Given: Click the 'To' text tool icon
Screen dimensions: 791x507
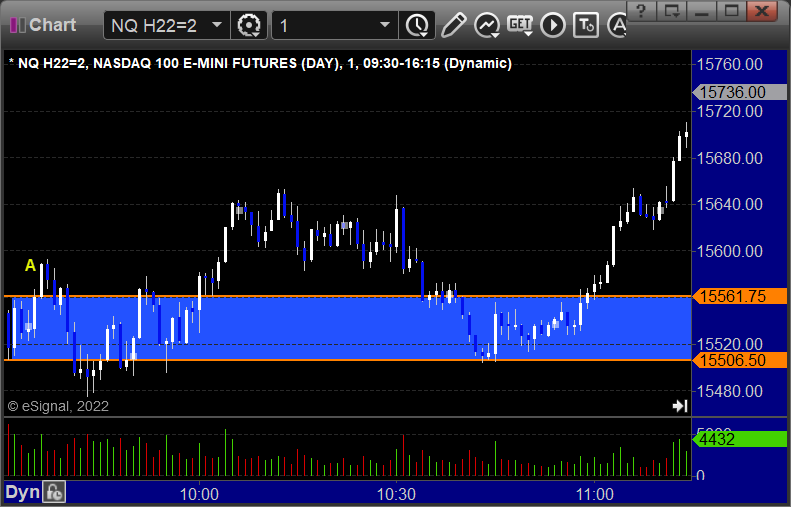Looking at the screenshot, I should point(586,25).
